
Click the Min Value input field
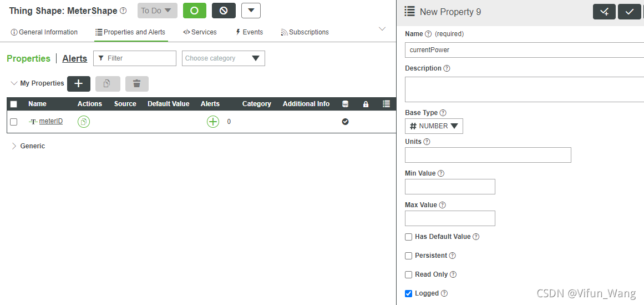(x=450, y=187)
